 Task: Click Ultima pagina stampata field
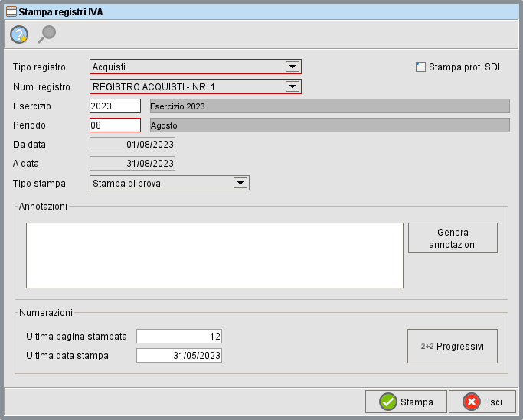(179, 337)
